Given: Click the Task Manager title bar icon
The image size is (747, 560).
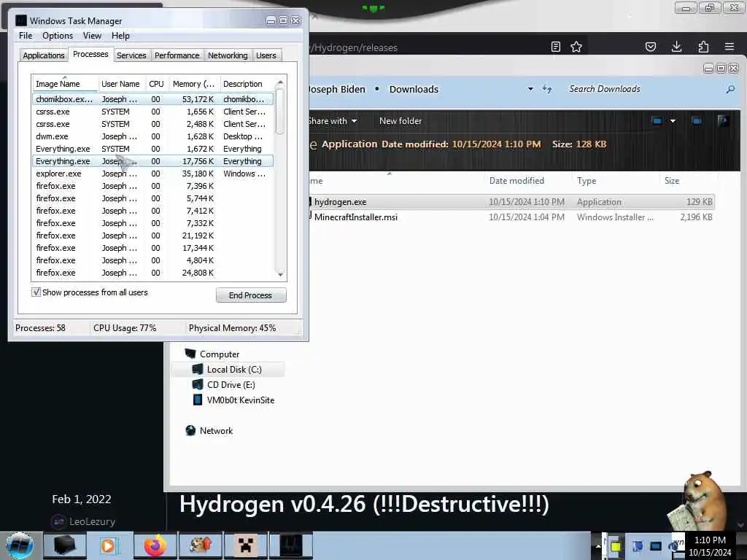Looking at the screenshot, I should click(x=21, y=20).
